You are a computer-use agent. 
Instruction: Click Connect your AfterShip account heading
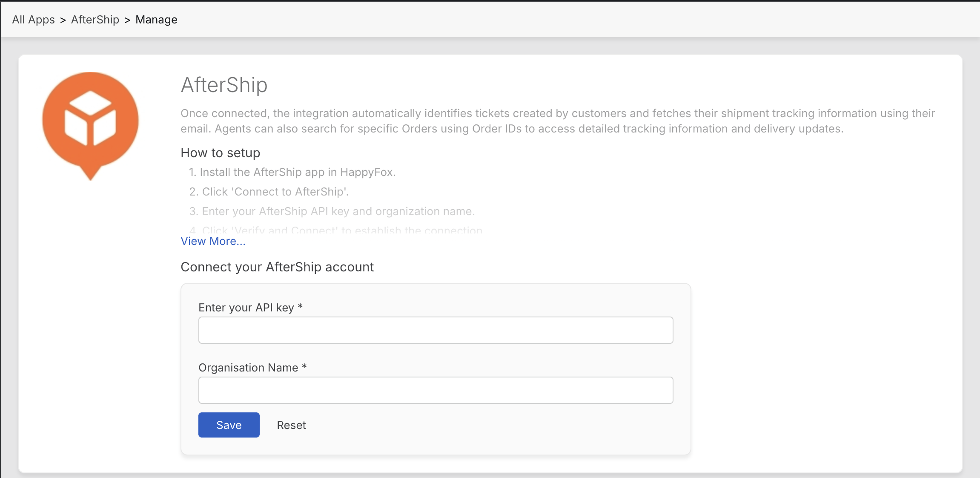tap(277, 267)
